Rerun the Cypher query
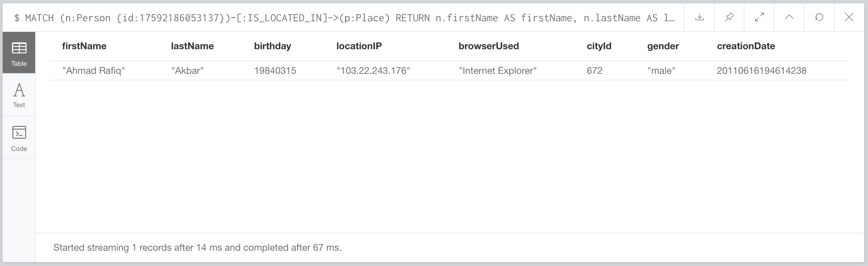The width and height of the screenshot is (868, 266). tap(819, 17)
